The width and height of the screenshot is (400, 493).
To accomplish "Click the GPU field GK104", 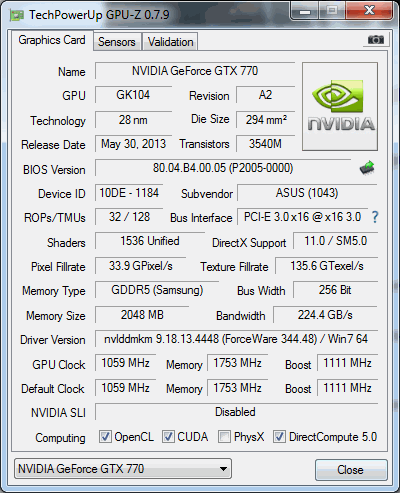I will [x=133, y=95].
